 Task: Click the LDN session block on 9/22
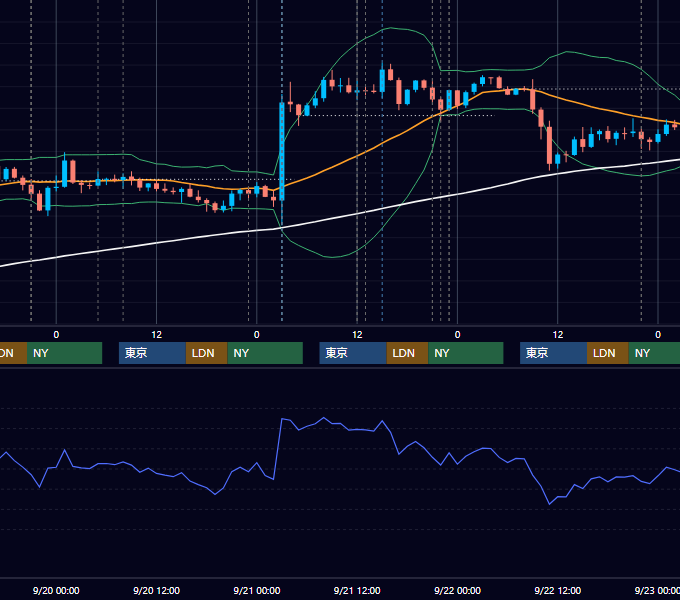(608, 353)
